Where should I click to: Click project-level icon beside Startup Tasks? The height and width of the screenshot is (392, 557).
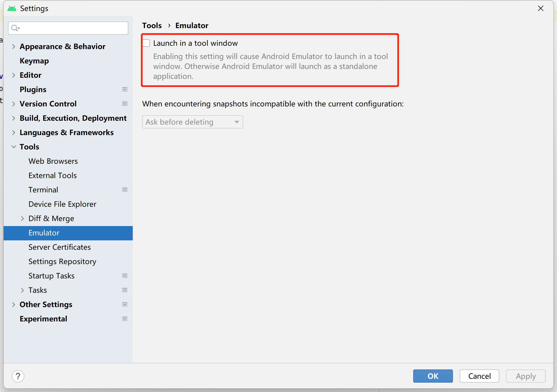tap(125, 276)
